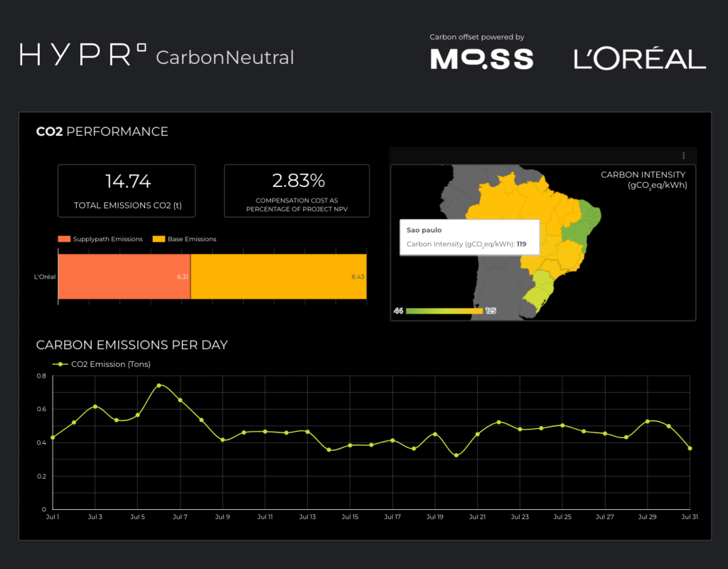Click the yellow-green southern region of Brazil

(540, 290)
